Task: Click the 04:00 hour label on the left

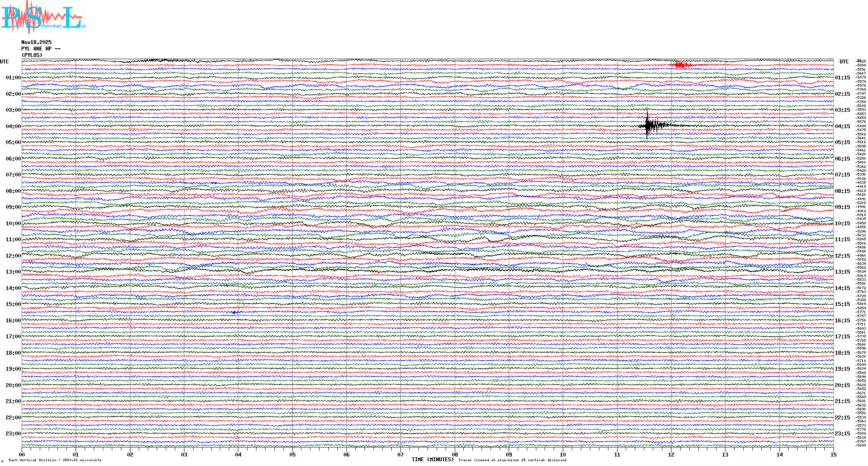Action: [13, 126]
